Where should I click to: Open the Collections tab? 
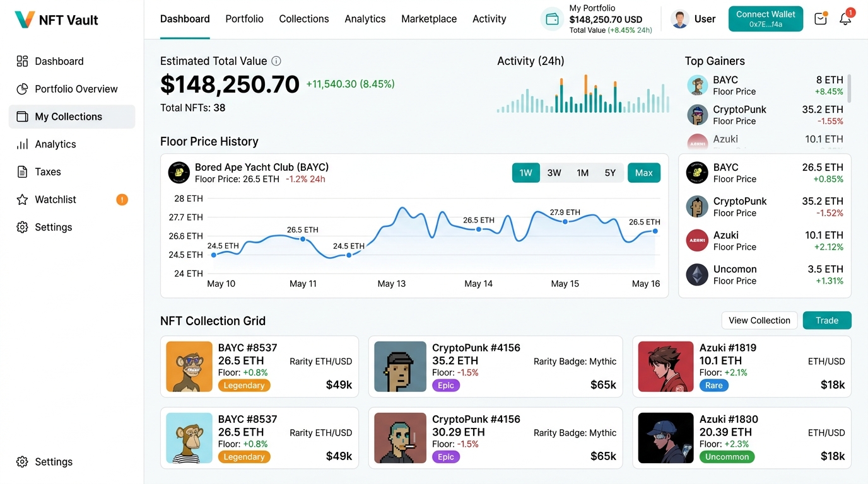pos(304,19)
